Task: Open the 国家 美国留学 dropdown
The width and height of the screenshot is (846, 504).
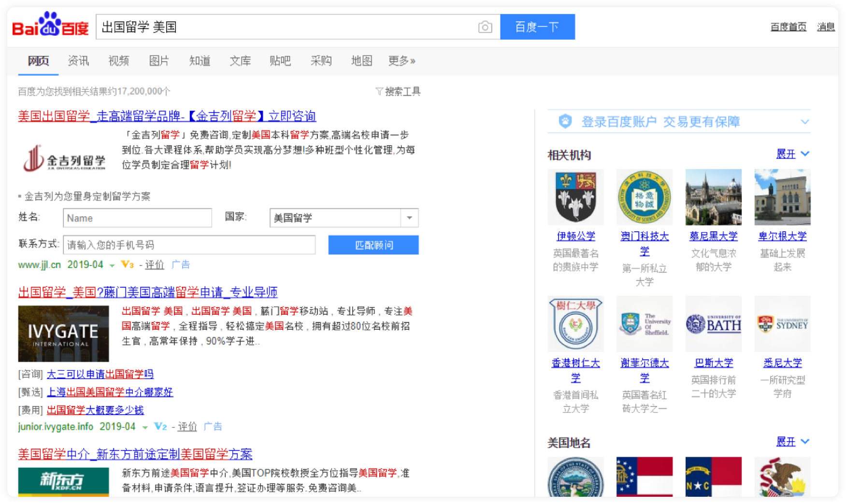Action: (x=344, y=218)
